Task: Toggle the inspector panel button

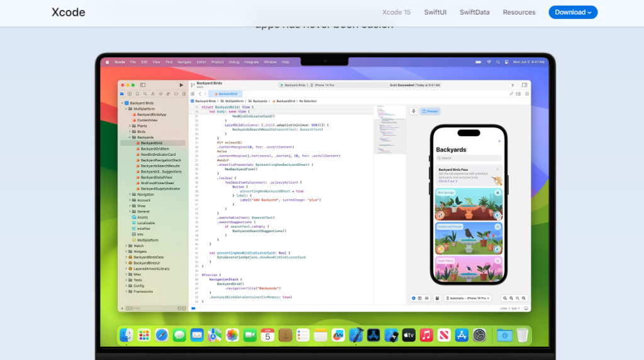Action: tap(525, 85)
